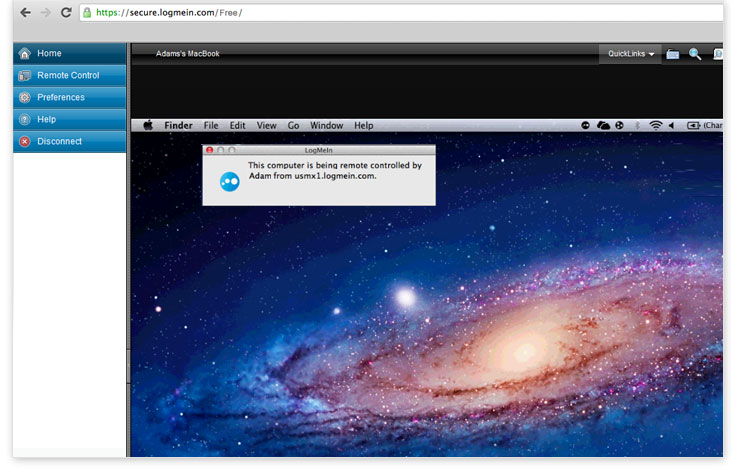Disconnect the remote session
Image resolution: width=735 pixels, height=470 pixels.
click(x=70, y=142)
